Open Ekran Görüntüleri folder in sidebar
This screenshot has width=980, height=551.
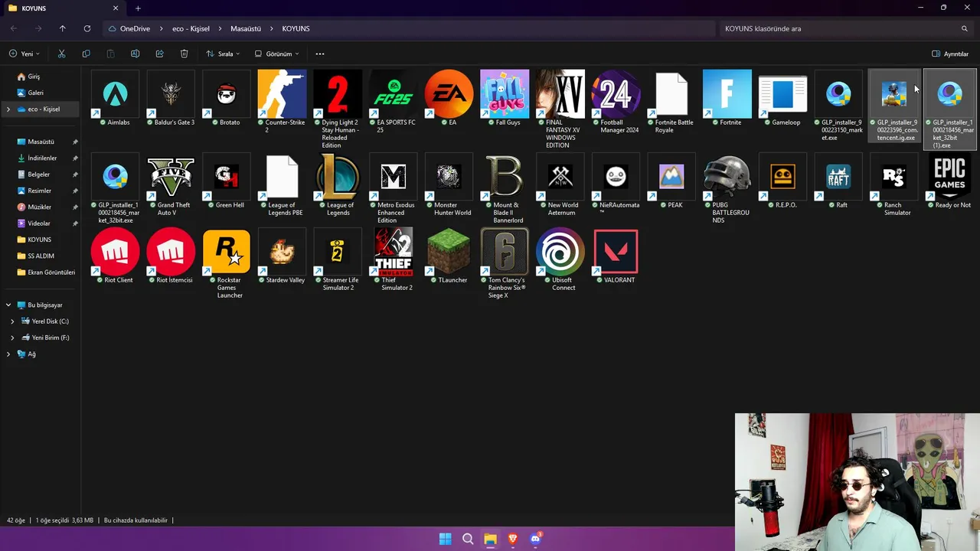[46, 272]
